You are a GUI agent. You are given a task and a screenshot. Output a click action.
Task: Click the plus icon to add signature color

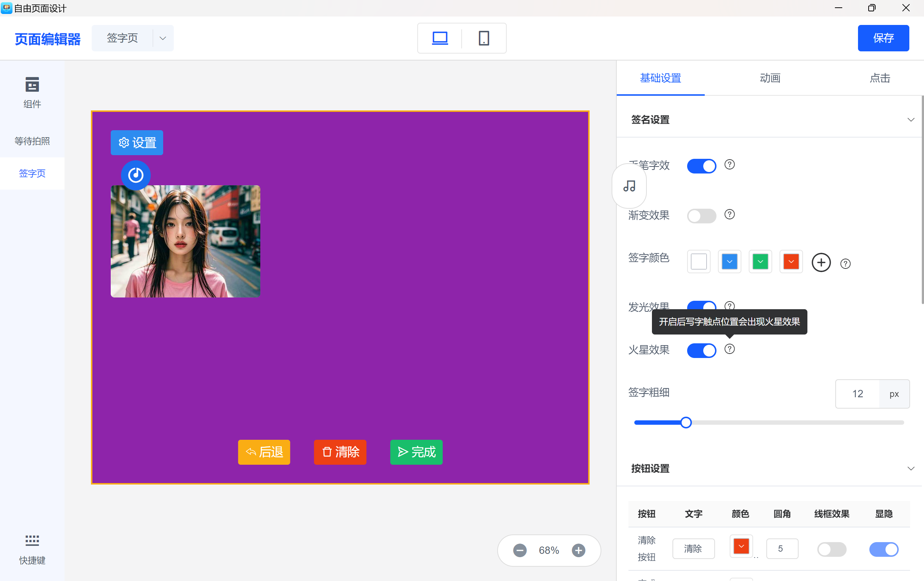click(821, 263)
